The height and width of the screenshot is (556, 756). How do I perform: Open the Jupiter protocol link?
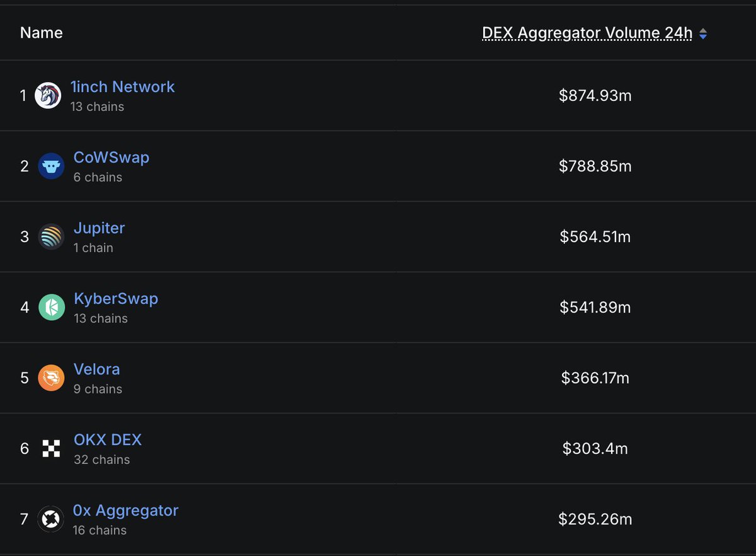pyautogui.click(x=100, y=228)
